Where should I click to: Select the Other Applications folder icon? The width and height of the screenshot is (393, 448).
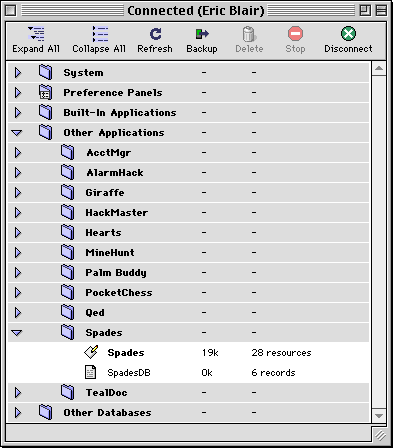45,132
